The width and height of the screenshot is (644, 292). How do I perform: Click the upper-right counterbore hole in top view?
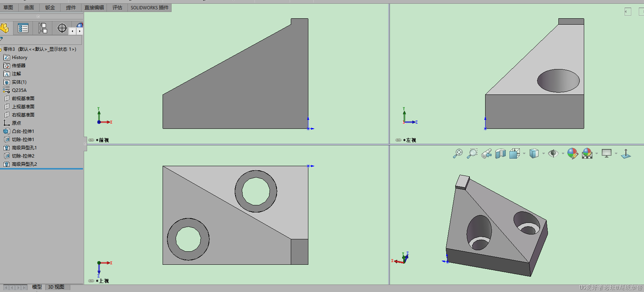click(x=256, y=191)
